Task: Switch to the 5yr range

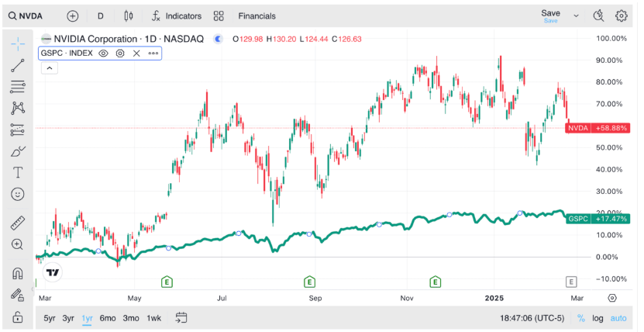Action: pos(50,318)
